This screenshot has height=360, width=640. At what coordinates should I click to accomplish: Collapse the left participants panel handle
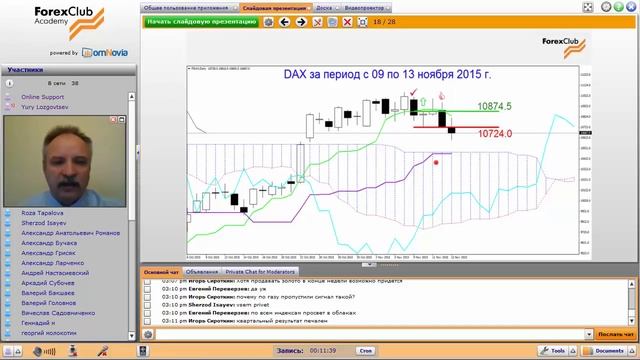click(138, 152)
